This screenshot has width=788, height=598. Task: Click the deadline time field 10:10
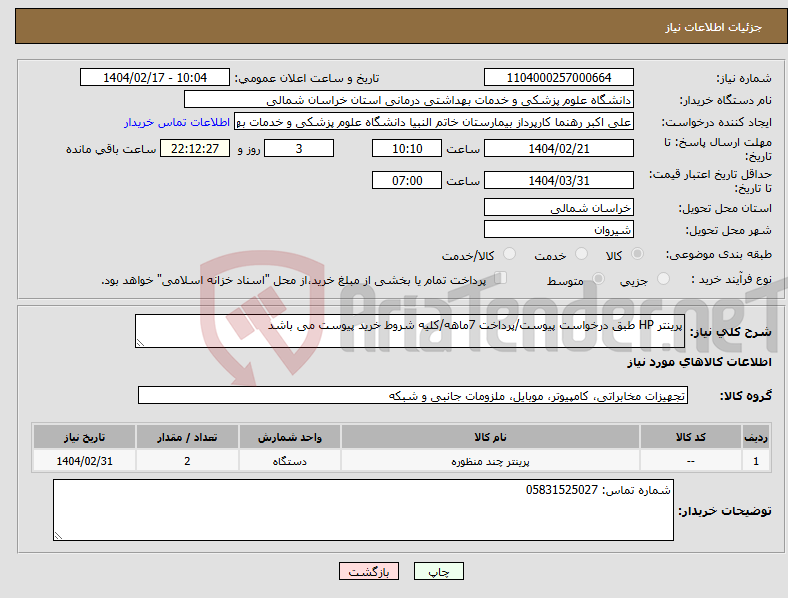[x=407, y=148]
